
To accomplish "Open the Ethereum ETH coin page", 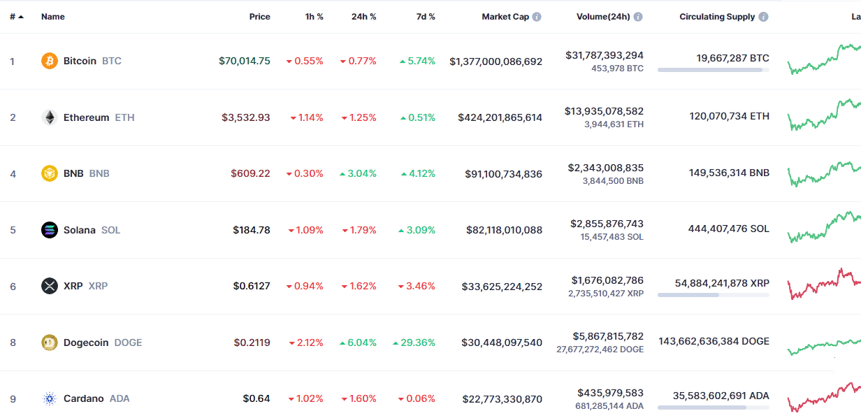I will 99,117.
